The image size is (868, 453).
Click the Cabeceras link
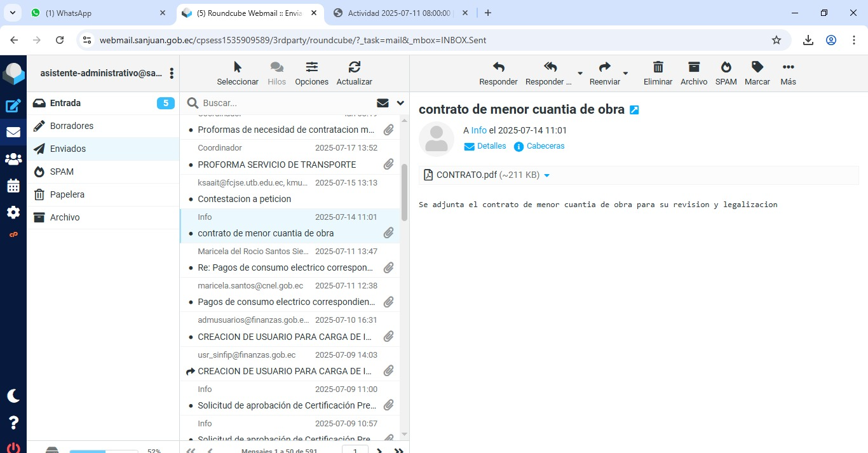pos(545,146)
